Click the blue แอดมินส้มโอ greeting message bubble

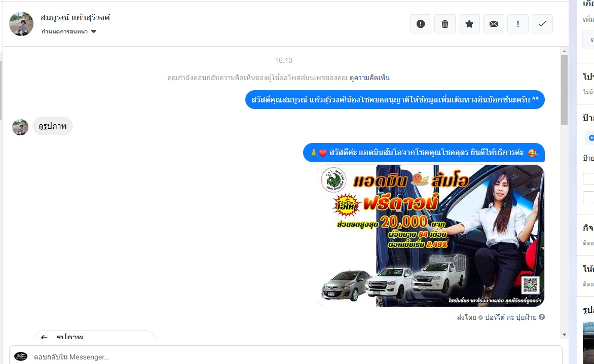pyautogui.click(x=424, y=153)
